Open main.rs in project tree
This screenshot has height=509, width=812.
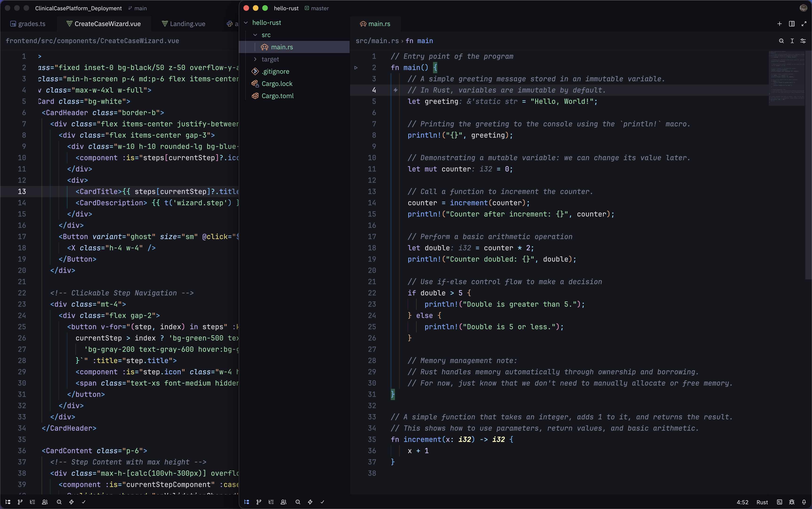294,47
